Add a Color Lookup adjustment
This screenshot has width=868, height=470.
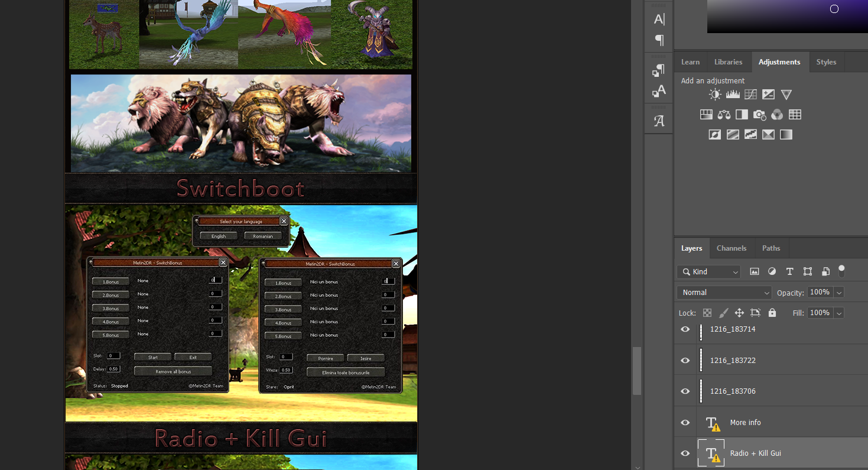click(795, 115)
